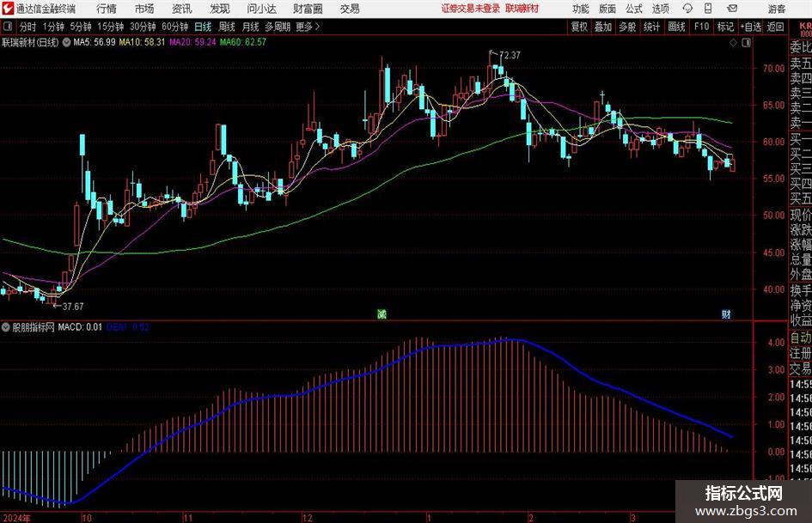Open the 行情 menu
Image resolution: width=812 pixels, height=523 pixels.
click(107, 9)
